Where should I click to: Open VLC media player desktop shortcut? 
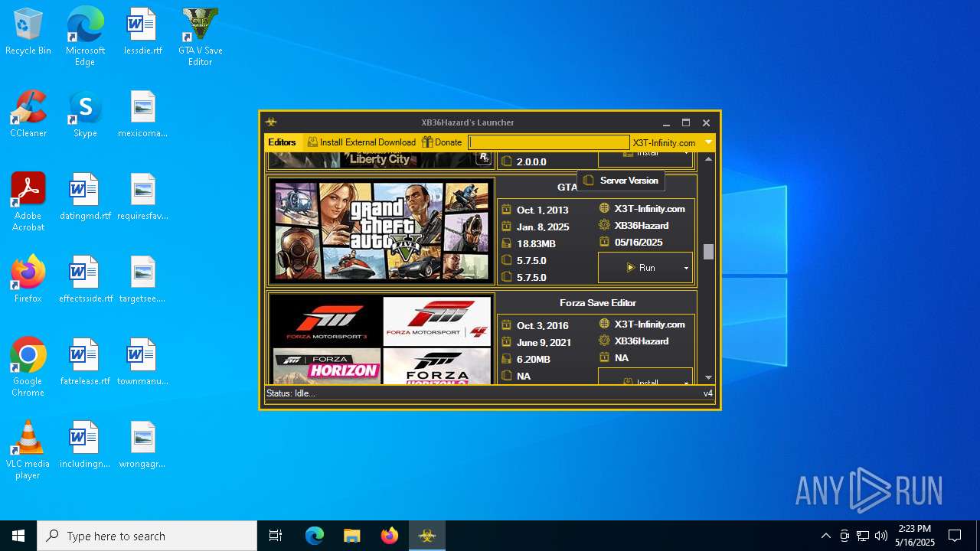(x=28, y=450)
